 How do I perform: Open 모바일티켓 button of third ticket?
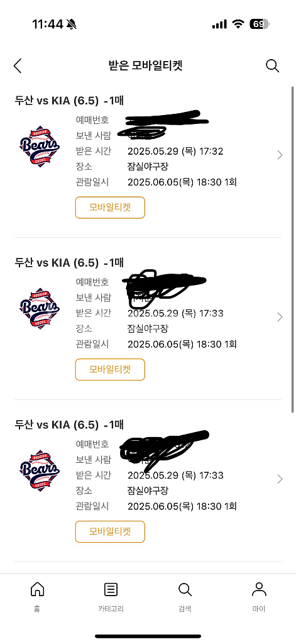pyautogui.click(x=110, y=531)
